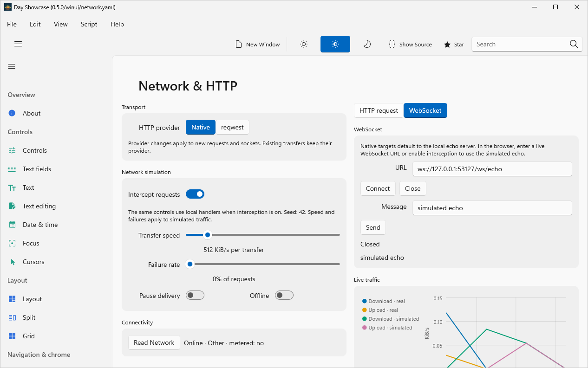
Task: Click the 'Navigation & chrome' sidebar header
Action: coord(39,355)
